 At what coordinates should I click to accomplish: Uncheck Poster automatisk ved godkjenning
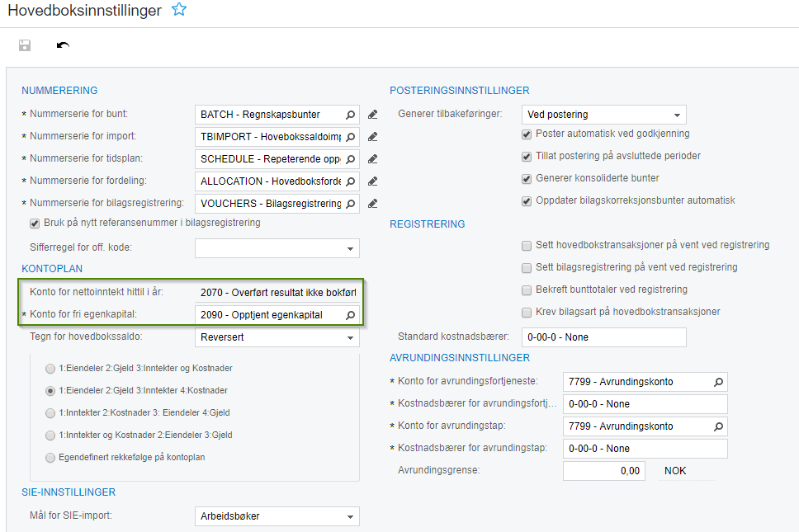coord(527,134)
